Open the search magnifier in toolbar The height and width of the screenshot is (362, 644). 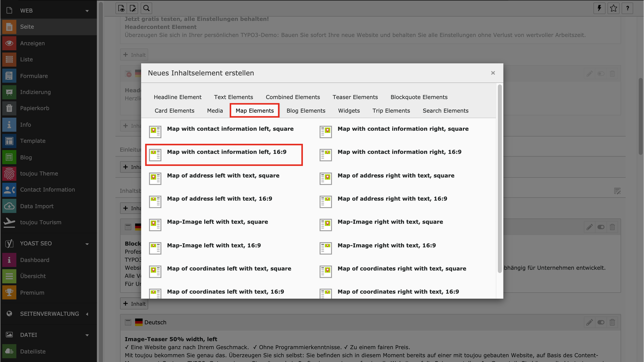point(147,8)
